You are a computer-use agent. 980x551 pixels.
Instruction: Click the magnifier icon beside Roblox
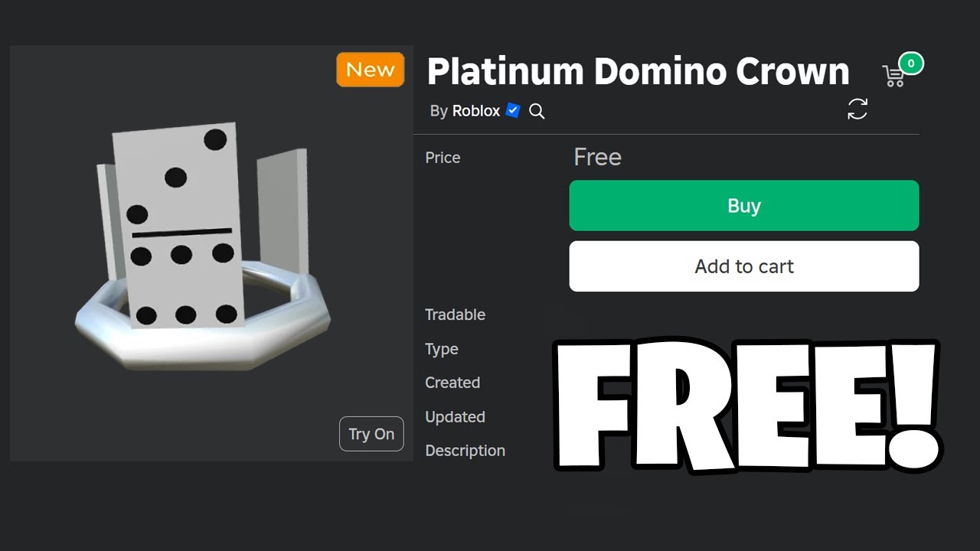coord(537,112)
